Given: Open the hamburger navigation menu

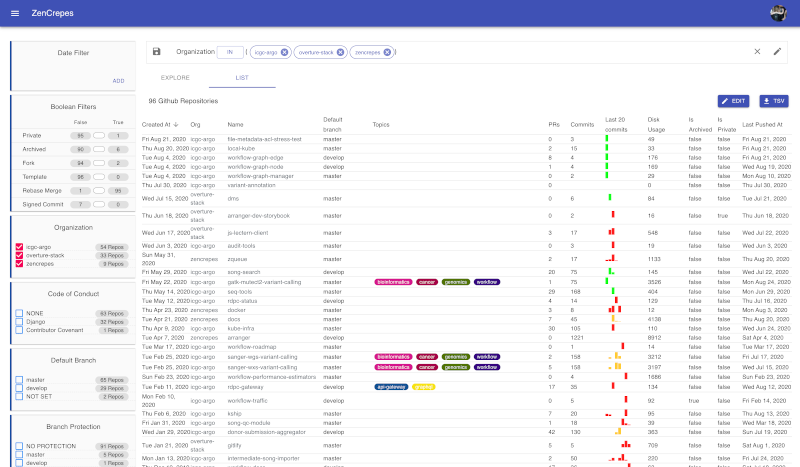Looking at the screenshot, I should coord(15,13).
